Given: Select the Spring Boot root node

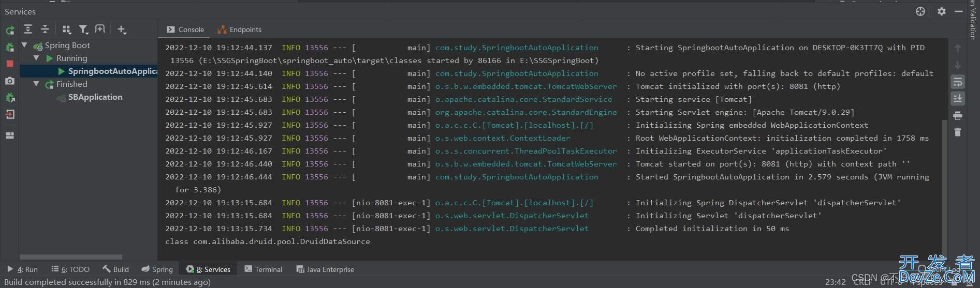Looking at the screenshot, I should coord(67,46).
